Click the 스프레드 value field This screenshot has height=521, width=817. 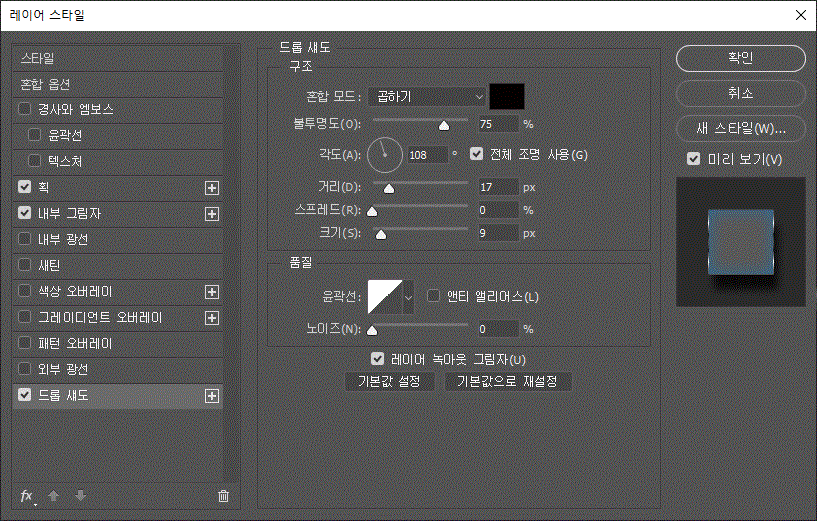pos(498,210)
